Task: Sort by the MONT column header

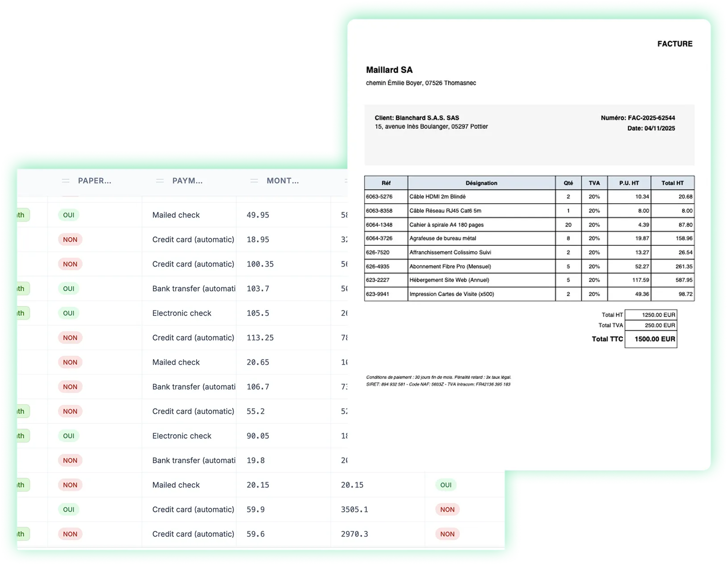Action: pyautogui.click(x=283, y=181)
